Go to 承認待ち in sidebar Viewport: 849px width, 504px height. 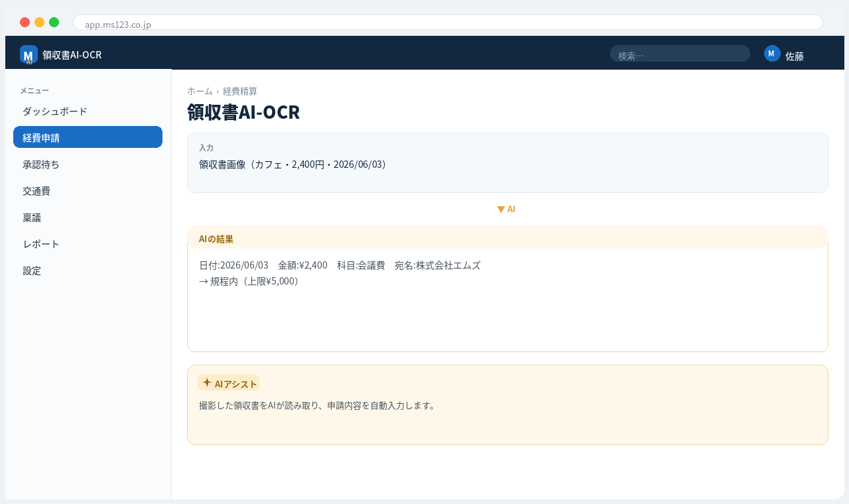click(88, 164)
